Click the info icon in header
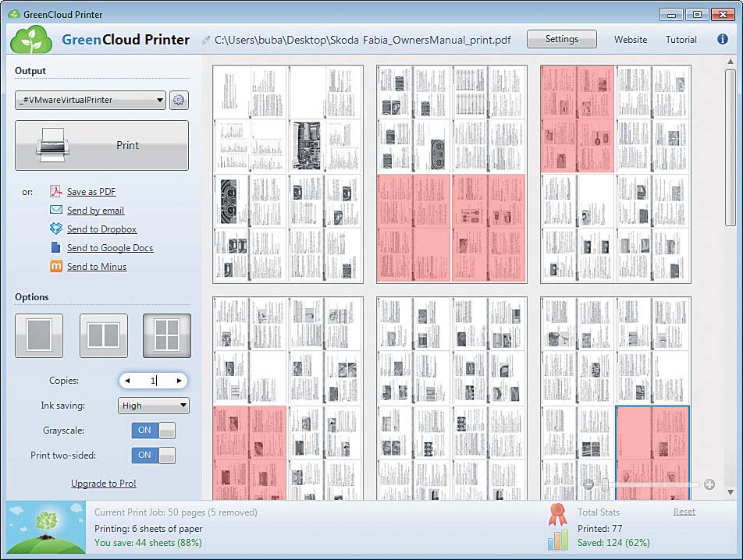743x560 pixels. 722,39
